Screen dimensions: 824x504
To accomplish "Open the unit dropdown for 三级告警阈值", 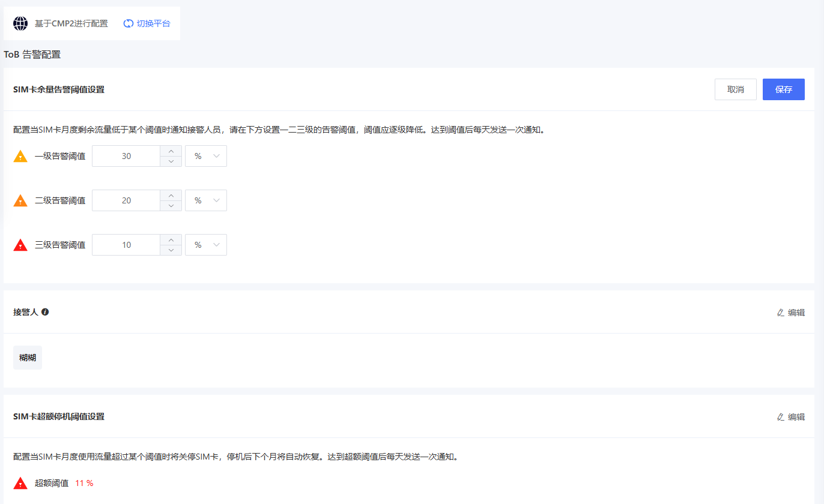I will pyautogui.click(x=206, y=245).
